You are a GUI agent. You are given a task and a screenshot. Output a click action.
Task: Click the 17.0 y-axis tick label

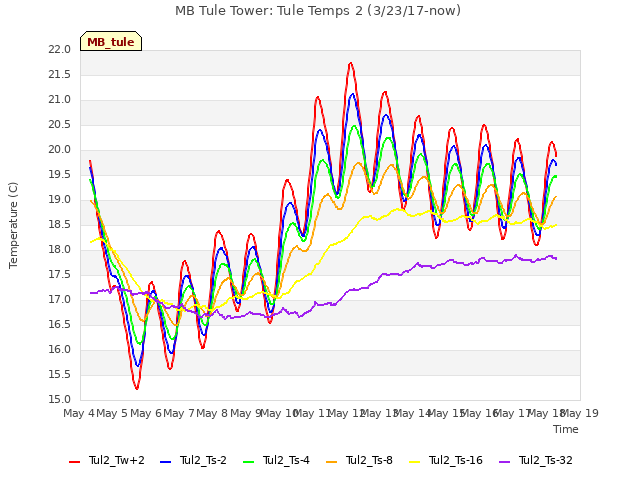click(60, 300)
